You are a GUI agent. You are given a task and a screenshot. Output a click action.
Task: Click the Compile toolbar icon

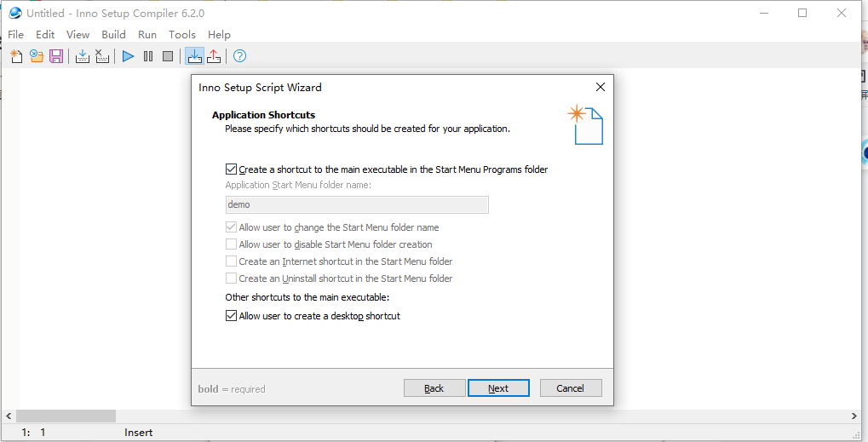[83, 56]
